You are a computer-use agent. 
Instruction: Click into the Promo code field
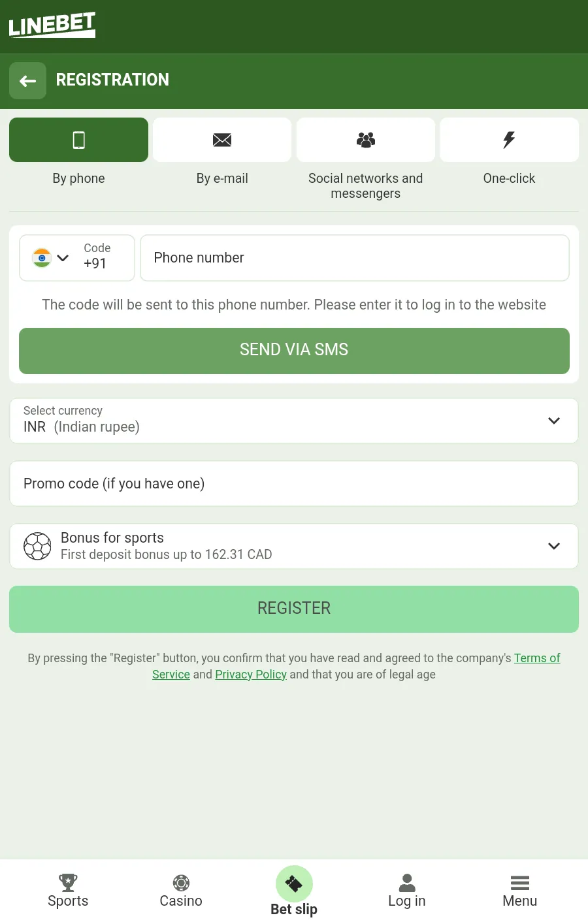tap(294, 484)
